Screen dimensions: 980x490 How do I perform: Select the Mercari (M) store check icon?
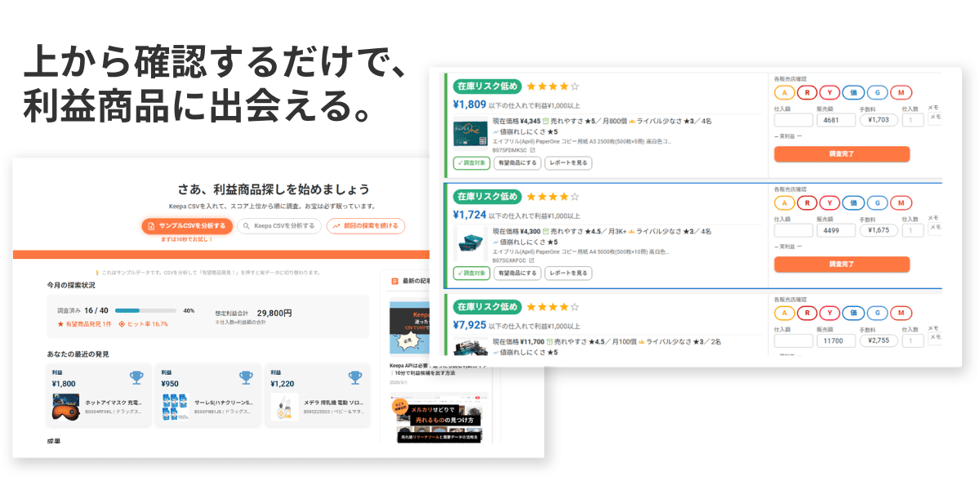(x=902, y=91)
